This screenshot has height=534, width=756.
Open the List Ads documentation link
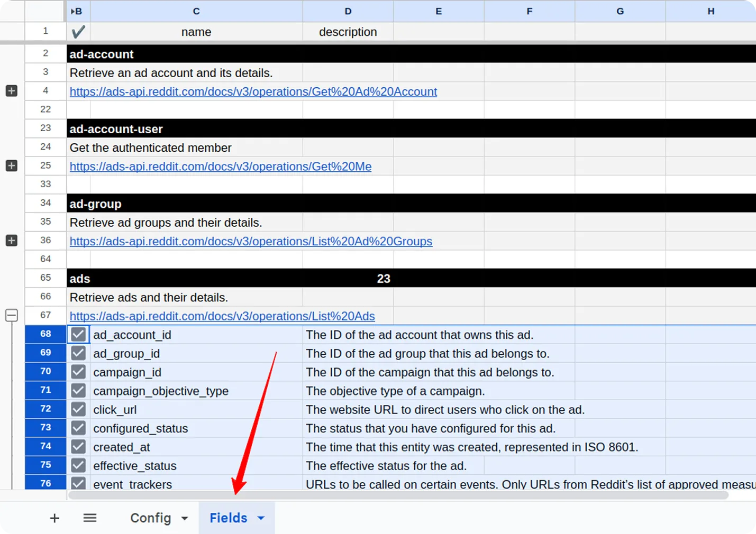pos(222,316)
